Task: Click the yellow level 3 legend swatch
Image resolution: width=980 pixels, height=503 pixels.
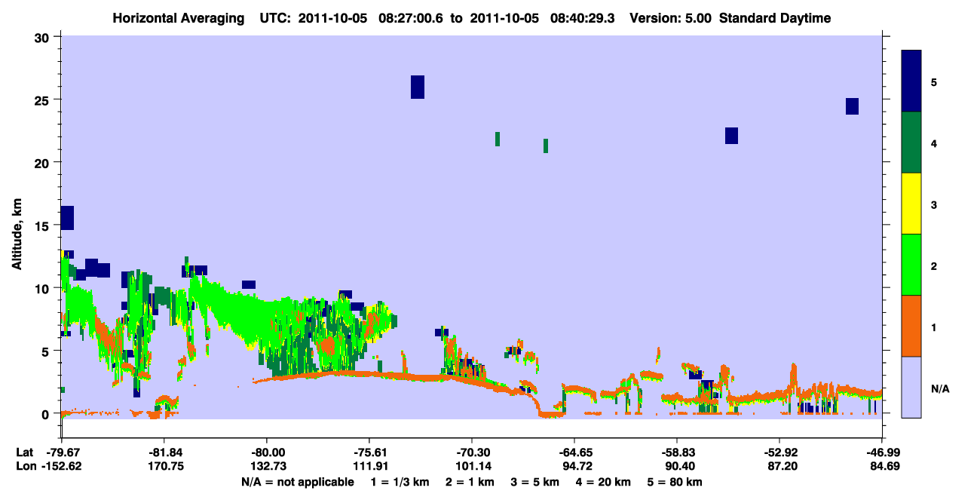Action: pyautogui.click(x=911, y=204)
